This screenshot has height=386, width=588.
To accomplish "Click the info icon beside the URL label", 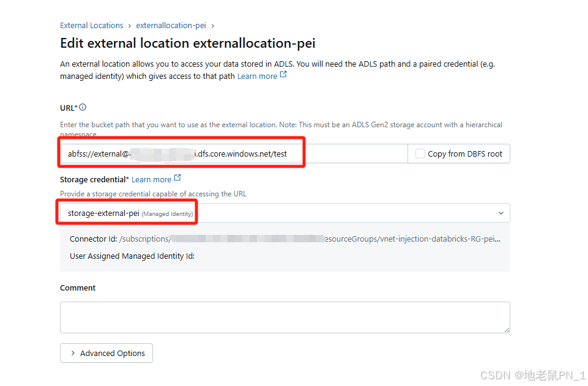I will 82,107.
